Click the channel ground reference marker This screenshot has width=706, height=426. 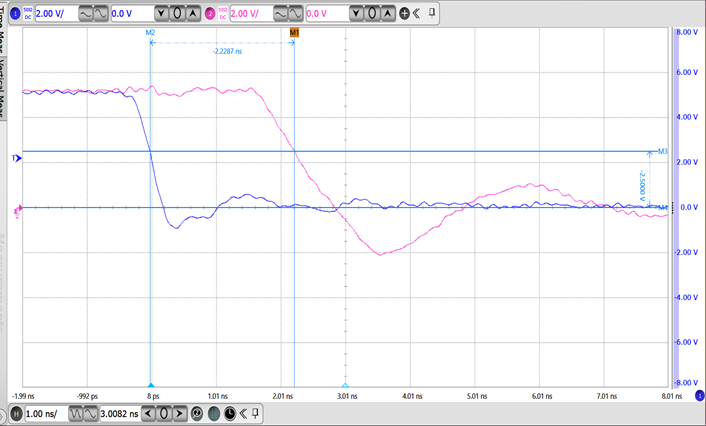(18, 211)
